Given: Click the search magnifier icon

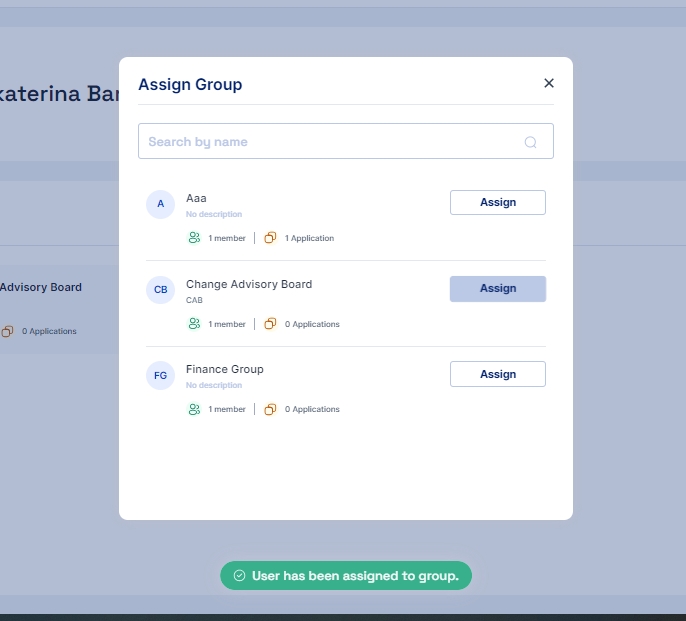Looking at the screenshot, I should coord(531,142).
